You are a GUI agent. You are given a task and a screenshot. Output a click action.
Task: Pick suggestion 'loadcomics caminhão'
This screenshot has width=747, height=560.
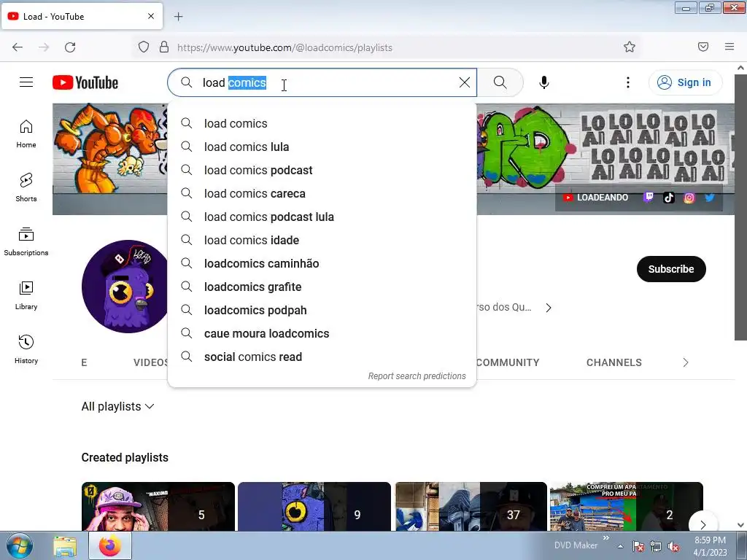coord(322,263)
